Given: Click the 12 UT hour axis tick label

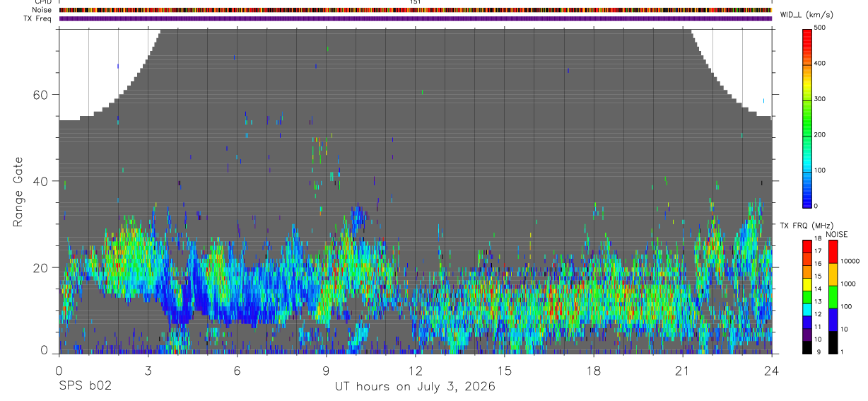Looking at the screenshot, I should point(416,370).
